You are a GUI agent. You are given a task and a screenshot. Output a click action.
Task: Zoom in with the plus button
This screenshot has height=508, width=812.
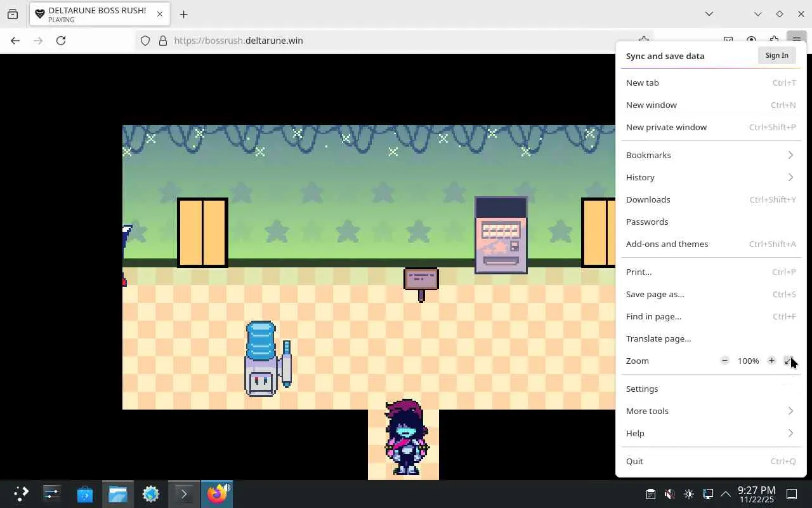[x=771, y=361]
